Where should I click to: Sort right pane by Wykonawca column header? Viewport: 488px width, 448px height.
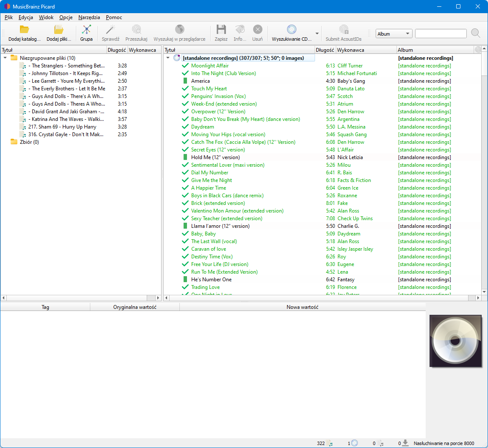(x=366, y=50)
